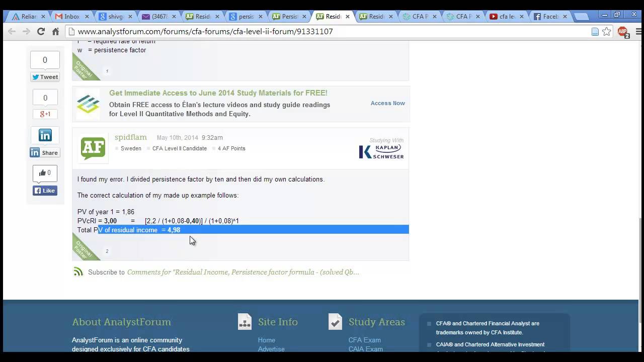This screenshot has width=644, height=362.
Task: Click the Access Now link
Action: click(387, 103)
